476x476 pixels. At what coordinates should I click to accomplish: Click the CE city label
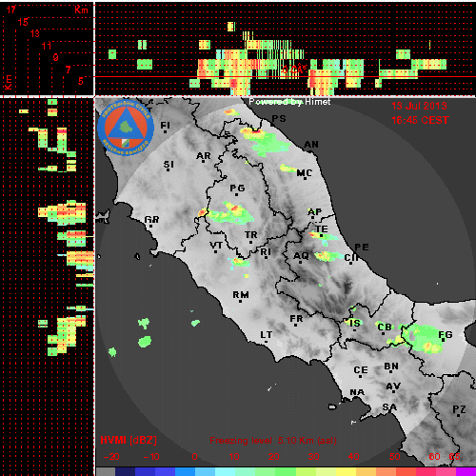[x=361, y=370]
